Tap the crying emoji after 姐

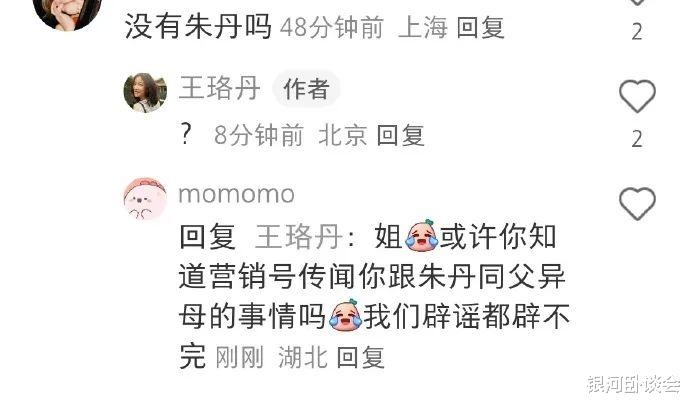pyautogui.click(x=422, y=236)
